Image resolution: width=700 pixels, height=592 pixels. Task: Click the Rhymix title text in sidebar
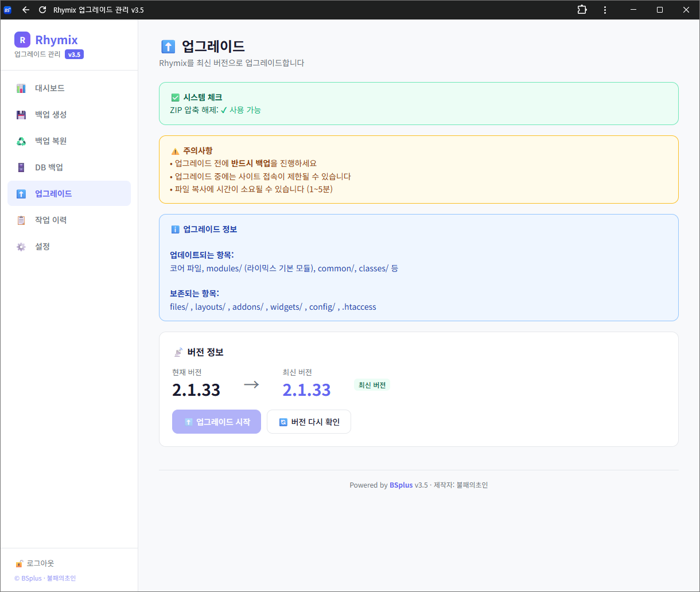point(56,40)
